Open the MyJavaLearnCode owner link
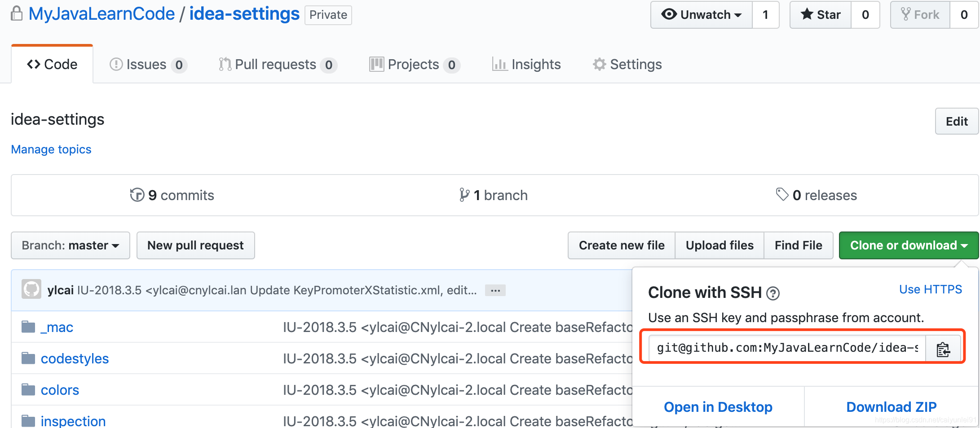Screen dimensions: 980x428 click(102, 14)
